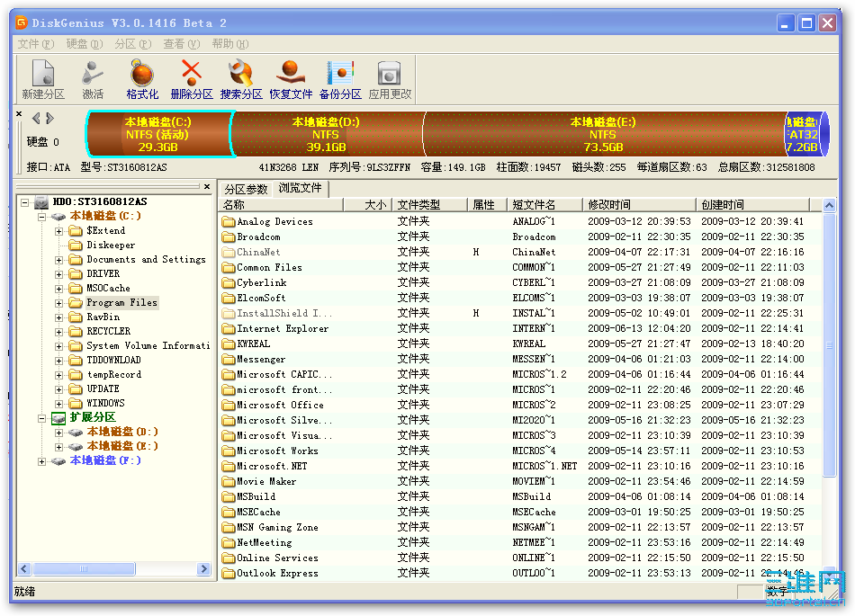Screen dimensions: 855x616
Task: Close the tree panel with its x button
Action: [x=207, y=186]
